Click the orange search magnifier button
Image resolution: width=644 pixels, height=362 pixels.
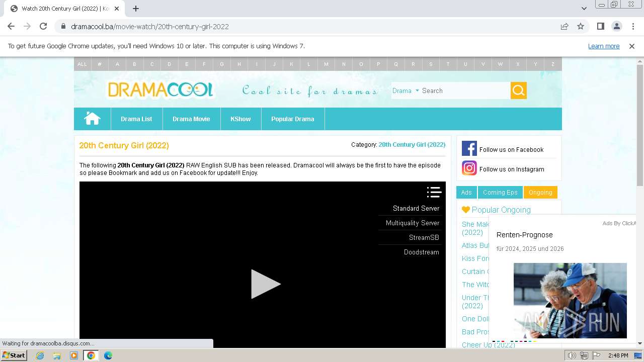click(x=519, y=90)
